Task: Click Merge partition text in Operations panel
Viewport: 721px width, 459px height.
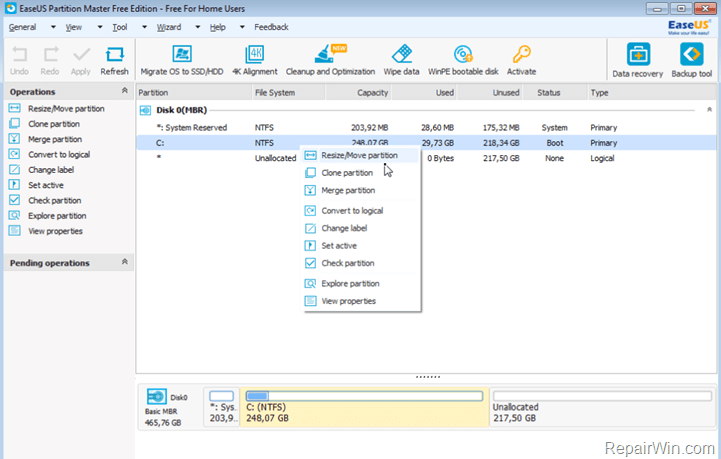Action: (55, 139)
